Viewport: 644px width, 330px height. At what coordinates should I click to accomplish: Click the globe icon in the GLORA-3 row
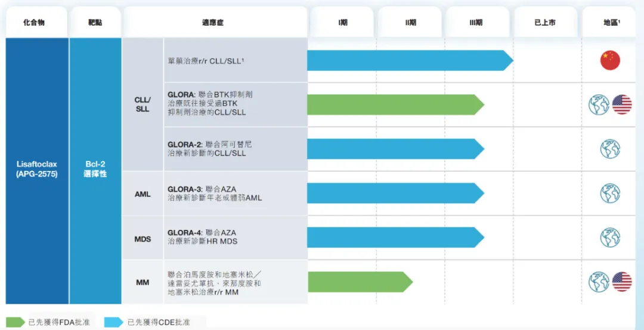point(610,193)
